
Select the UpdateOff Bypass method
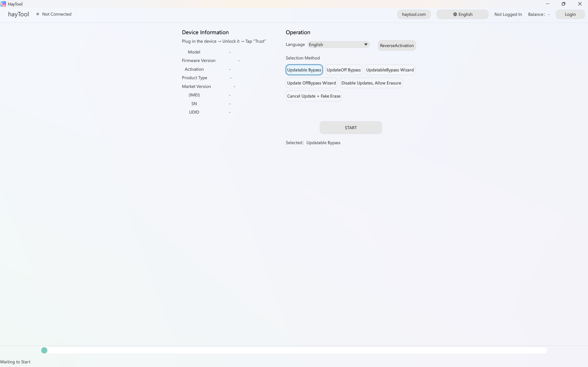pos(344,70)
